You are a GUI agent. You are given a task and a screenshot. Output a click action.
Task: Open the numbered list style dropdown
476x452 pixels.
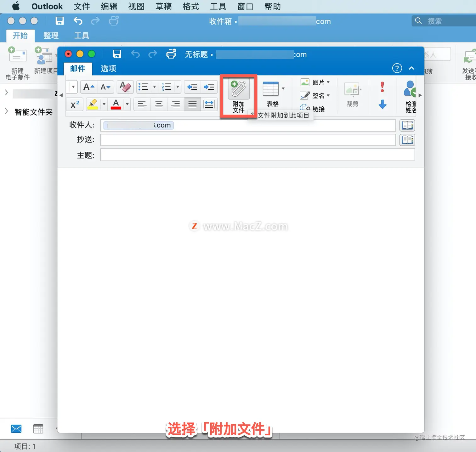(178, 87)
